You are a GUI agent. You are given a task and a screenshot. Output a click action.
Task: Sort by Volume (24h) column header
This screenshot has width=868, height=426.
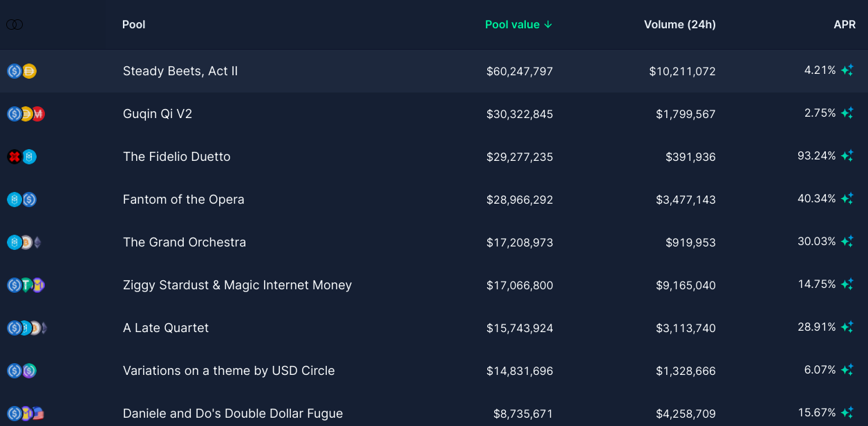tap(680, 25)
